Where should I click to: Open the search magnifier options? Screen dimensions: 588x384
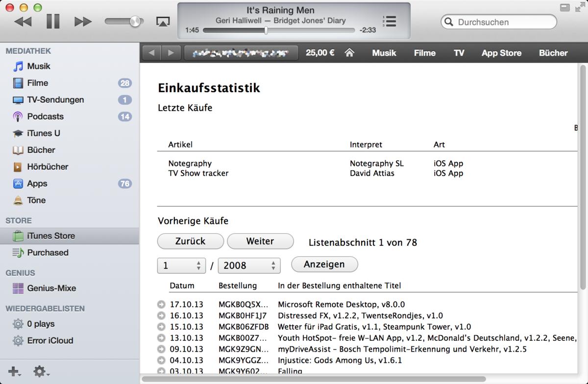(449, 22)
